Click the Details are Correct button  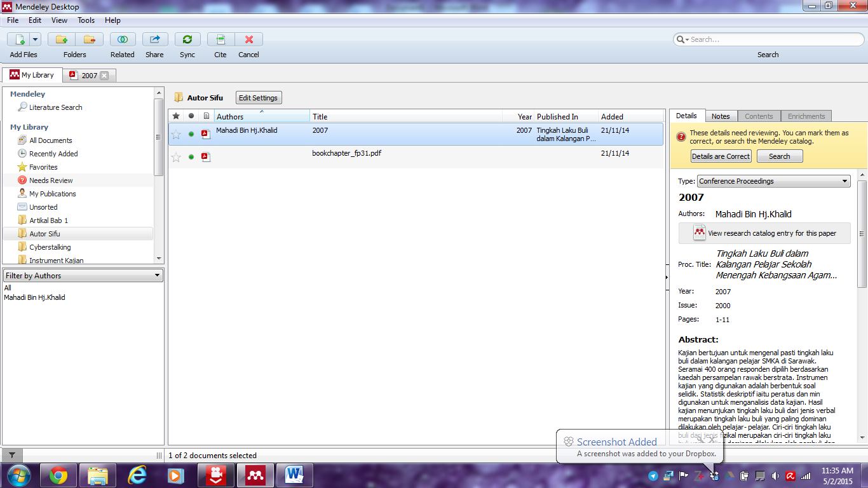[721, 156]
